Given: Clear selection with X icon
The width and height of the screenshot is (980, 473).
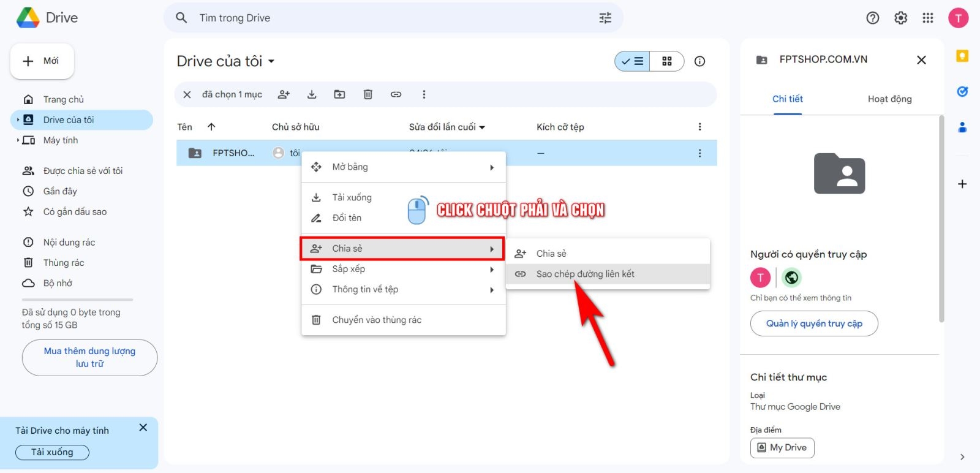Looking at the screenshot, I should coord(187,94).
